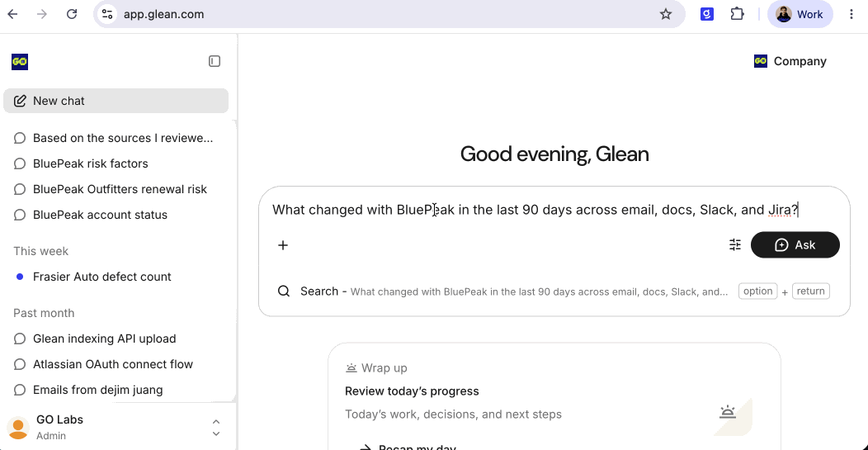Image resolution: width=868 pixels, height=450 pixels.
Task: Select Search suggestion row for BluePeak query
Action: pos(554,291)
